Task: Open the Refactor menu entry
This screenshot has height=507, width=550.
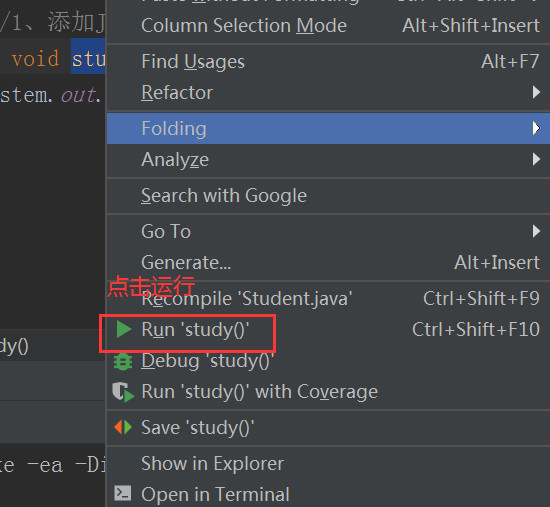Action: [328, 93]
